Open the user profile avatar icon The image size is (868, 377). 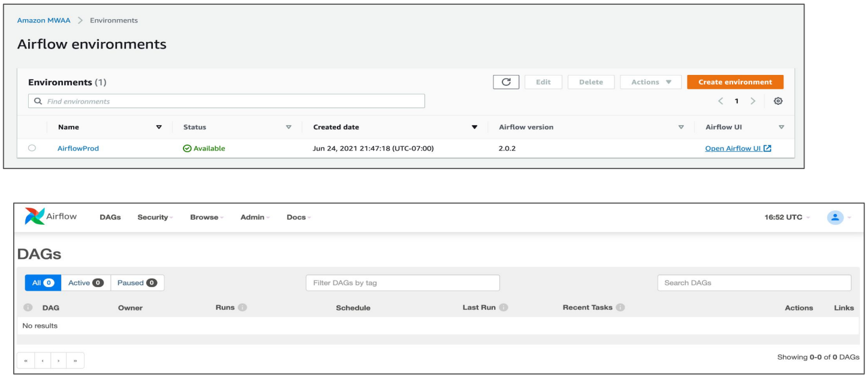pos(835,217)
